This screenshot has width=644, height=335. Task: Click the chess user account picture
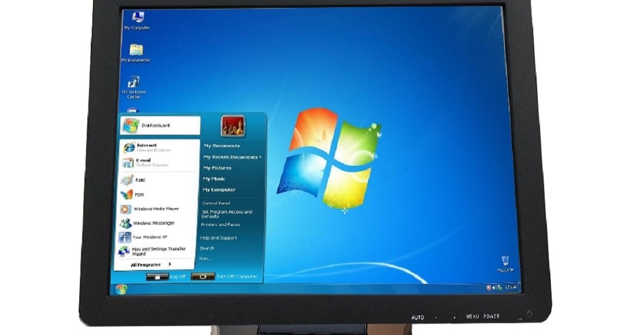pyautogui.click(x=233, y=126)
